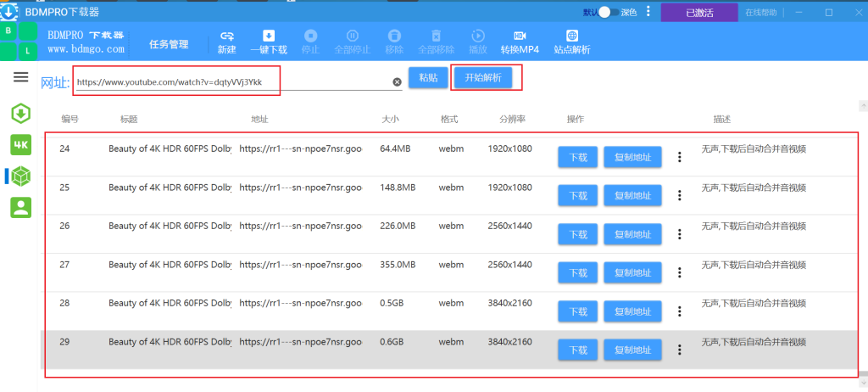
Task: Open more options for row 27
Action: click(x=680, y=273)
